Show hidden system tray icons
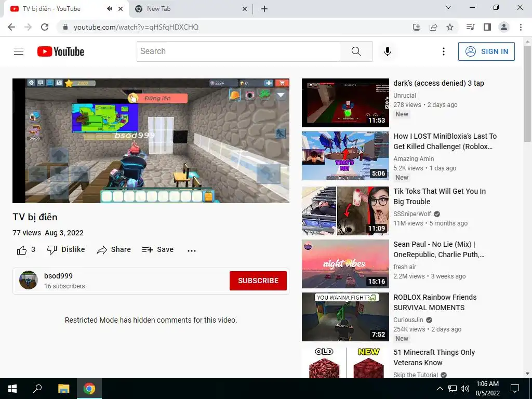Image resolution: width=532 pixels, height=399 pixels. tap(440, 389)
